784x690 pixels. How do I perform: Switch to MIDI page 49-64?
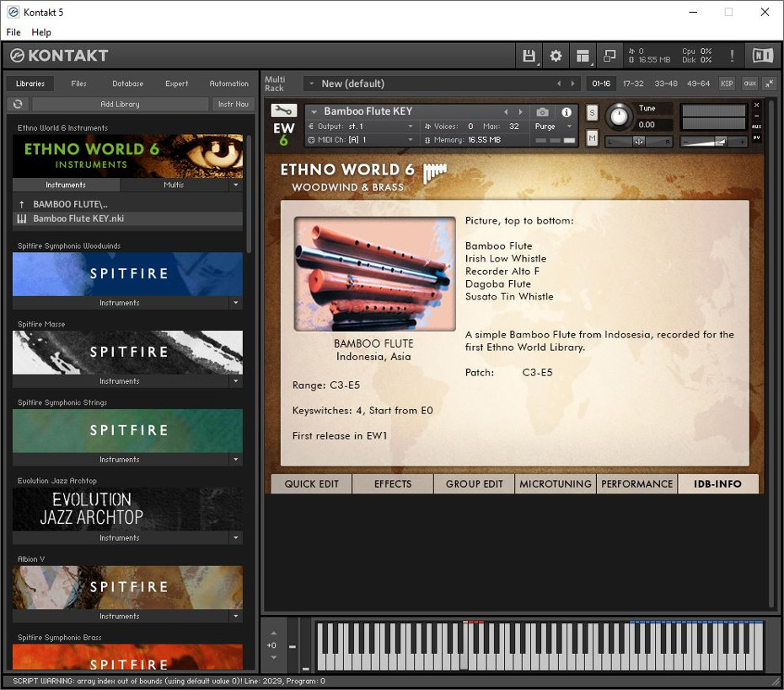698,84
